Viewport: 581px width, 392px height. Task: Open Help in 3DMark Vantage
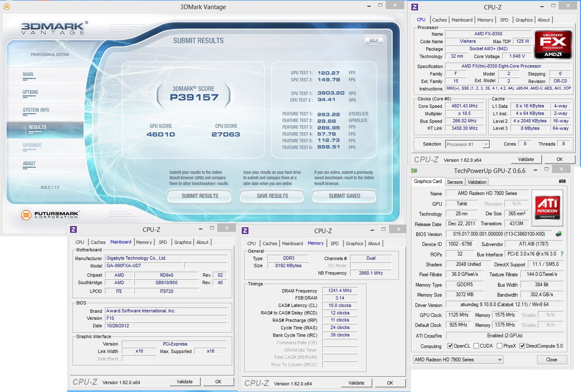click(374, 41)
